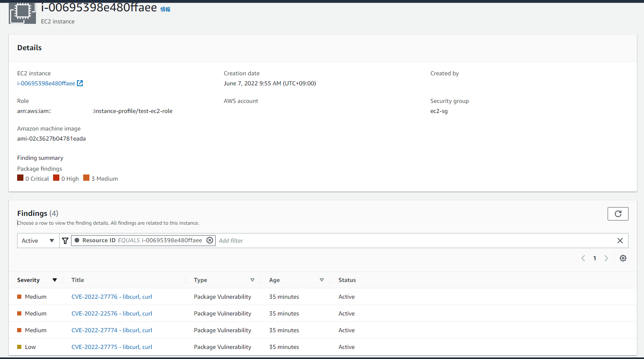Click the info link next to instance title

165,9
